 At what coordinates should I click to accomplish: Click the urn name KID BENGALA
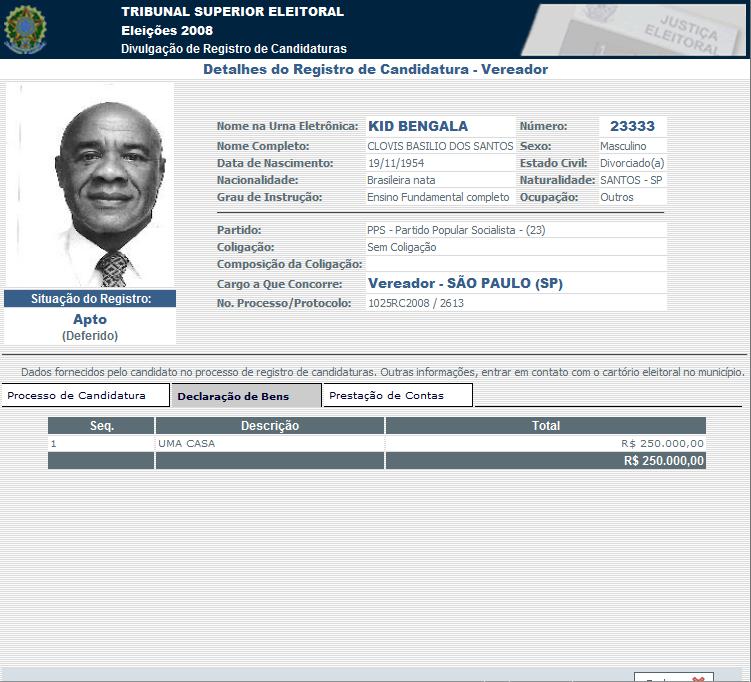tap(418, 126)
